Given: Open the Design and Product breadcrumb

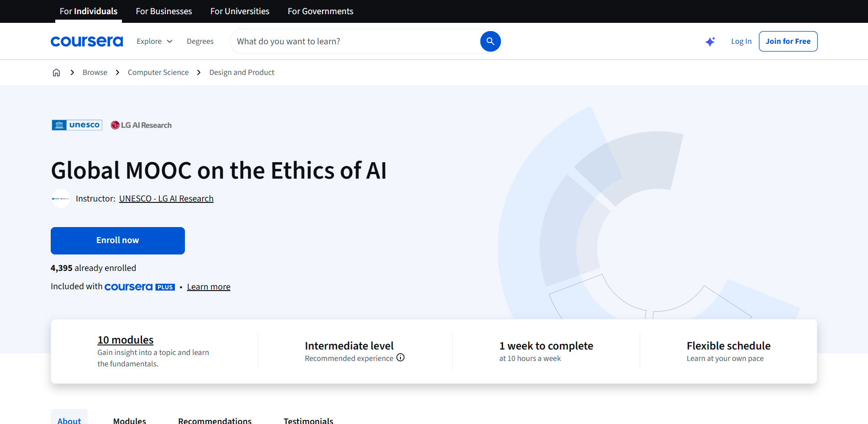Looking at the screenshot, I should click(242, 73).
